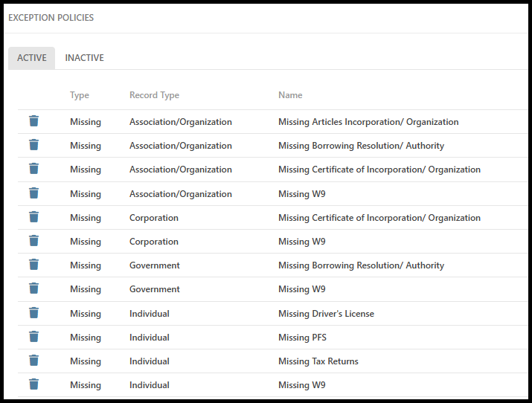The width and height of the screenshot is (532, 403).
Task: Click trash icon next to Missing Tax Returns
Action: coord(33,361)
